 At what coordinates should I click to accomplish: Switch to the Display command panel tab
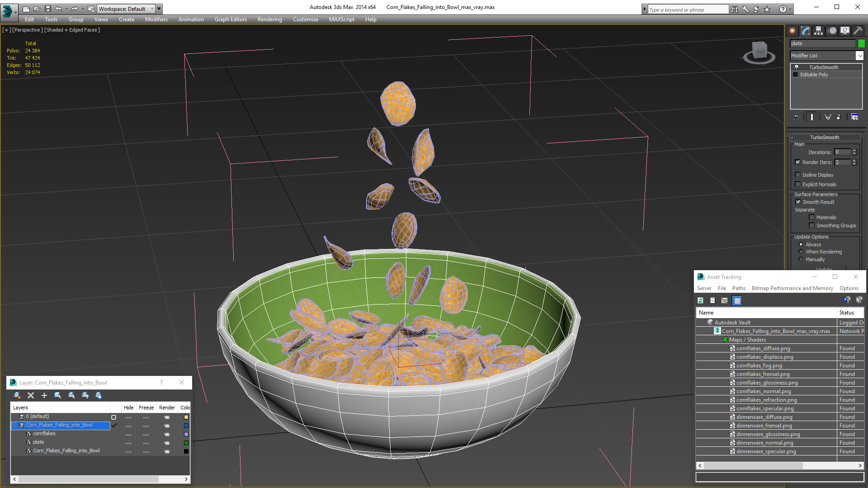coord(845,31)
